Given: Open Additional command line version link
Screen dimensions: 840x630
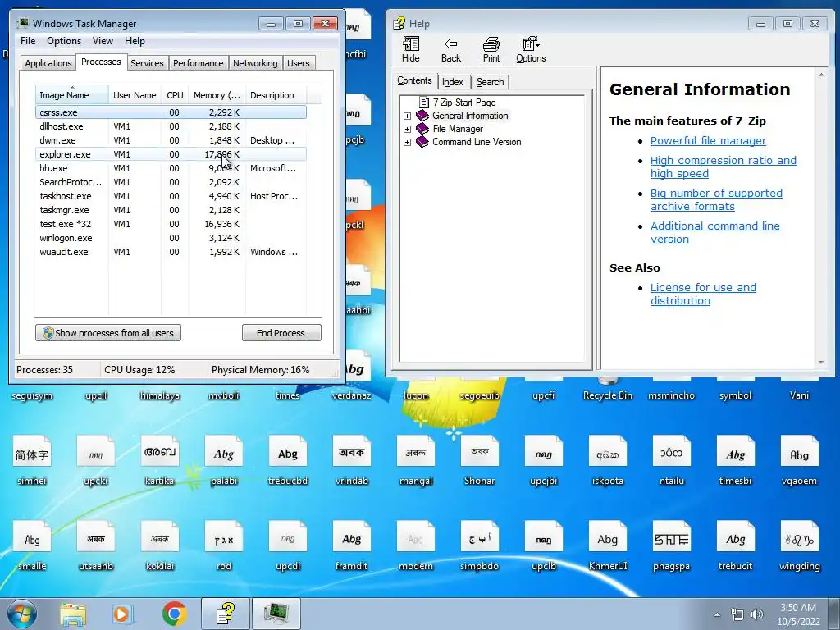Looking at the screenshot, I should click(x=715, y=232).
